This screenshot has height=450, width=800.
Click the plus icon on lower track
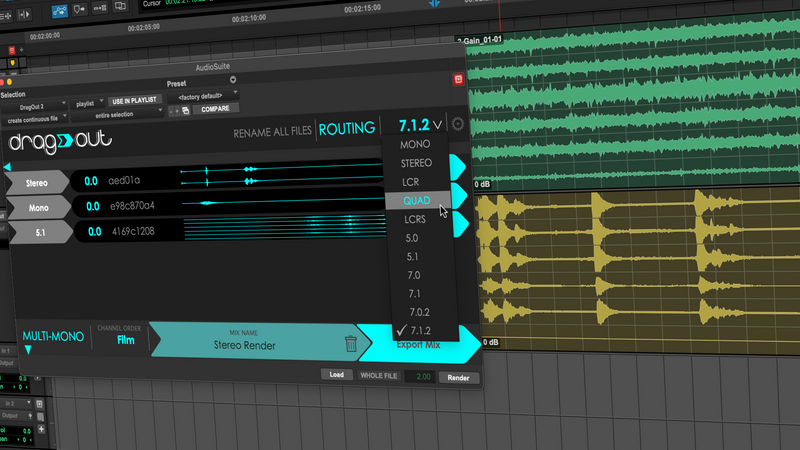(x=41, y=429)
